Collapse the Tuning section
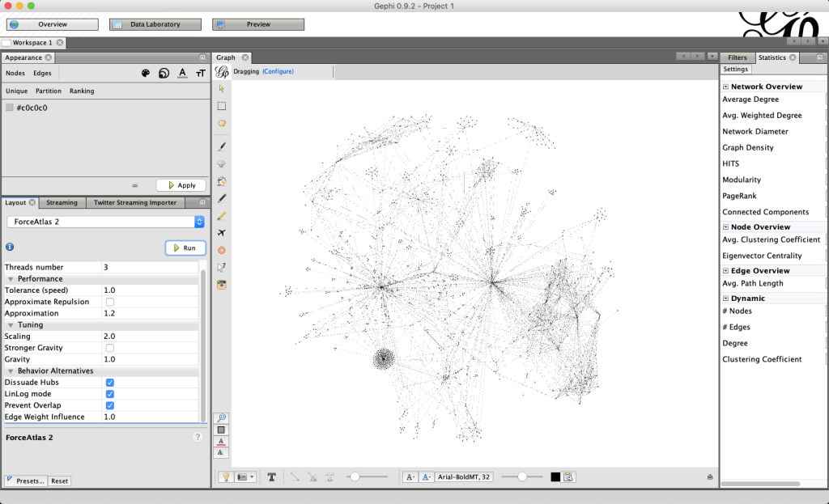The width and height of the screenshot is (829, 504). tap(11, 325)
